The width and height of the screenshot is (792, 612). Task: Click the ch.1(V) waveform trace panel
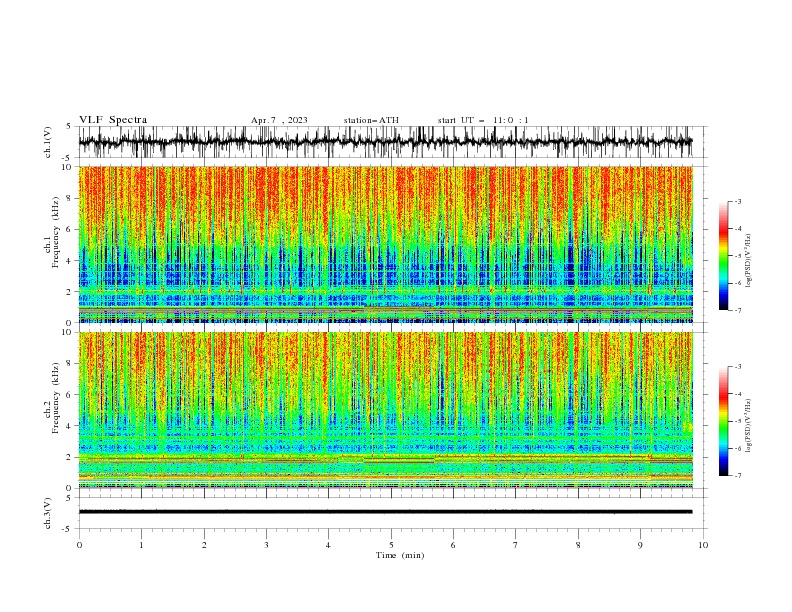tap(392, 142)
